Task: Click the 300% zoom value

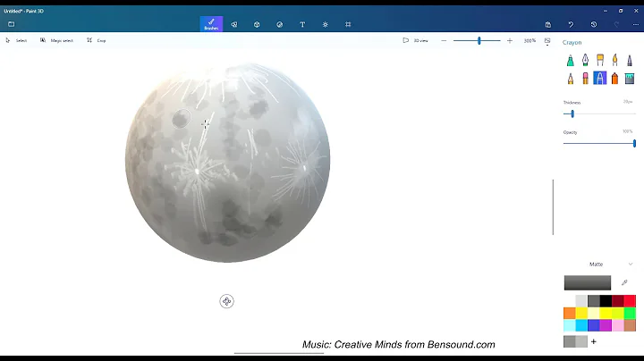Action: pyautogui.click(x=530, y=40)
